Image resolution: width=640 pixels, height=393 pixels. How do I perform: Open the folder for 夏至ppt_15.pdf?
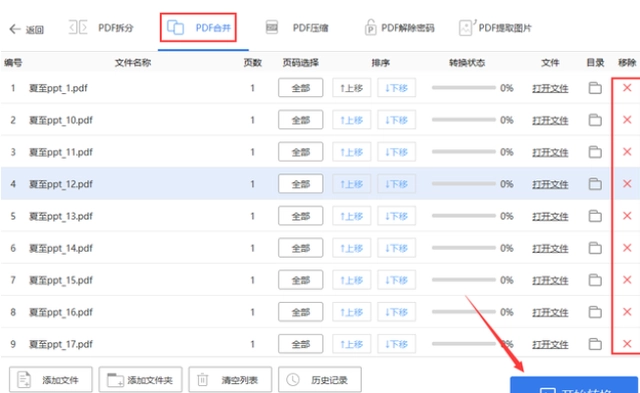[595, 280]
